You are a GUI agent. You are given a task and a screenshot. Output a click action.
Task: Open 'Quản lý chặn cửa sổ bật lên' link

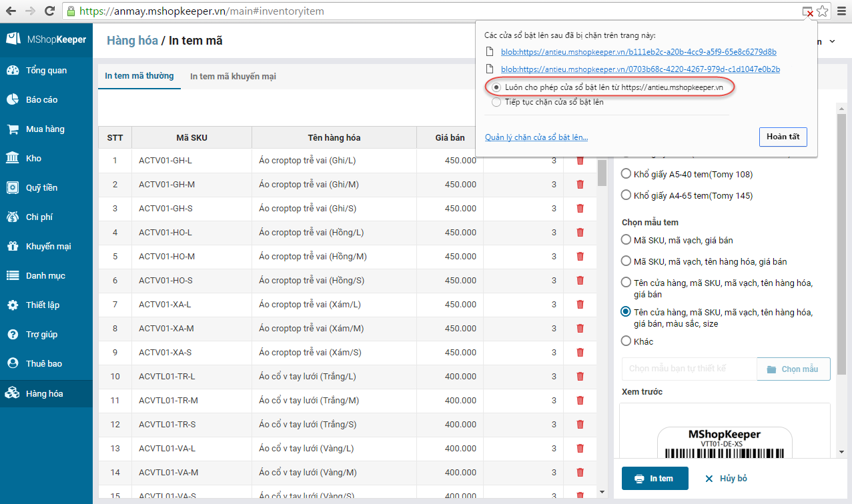pos(536,137)
